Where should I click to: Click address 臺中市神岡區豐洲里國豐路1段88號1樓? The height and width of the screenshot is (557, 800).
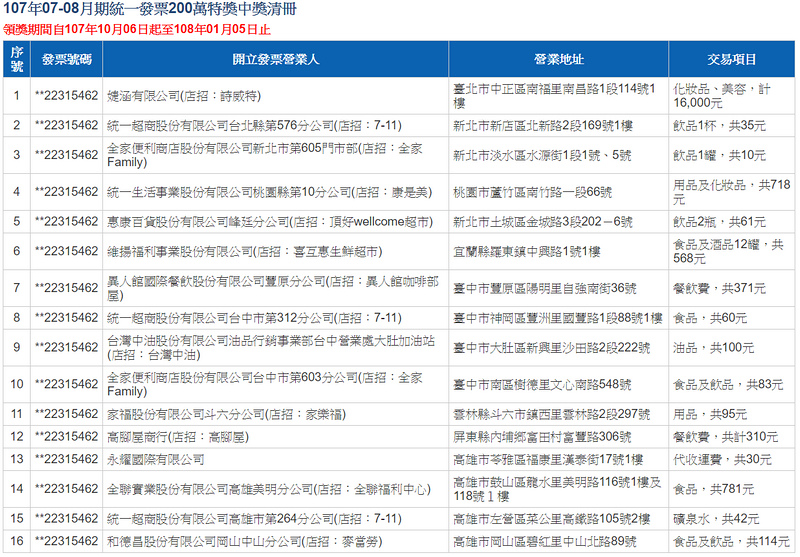(559, 318)
